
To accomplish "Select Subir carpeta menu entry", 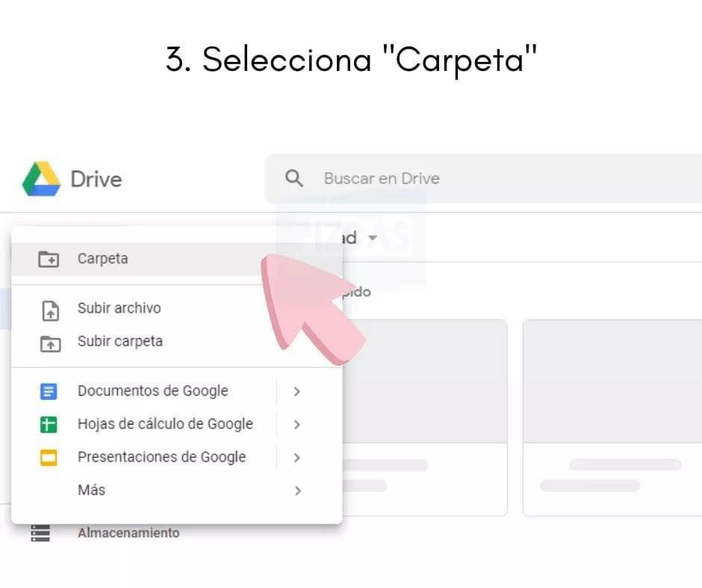I will point(119,341).
